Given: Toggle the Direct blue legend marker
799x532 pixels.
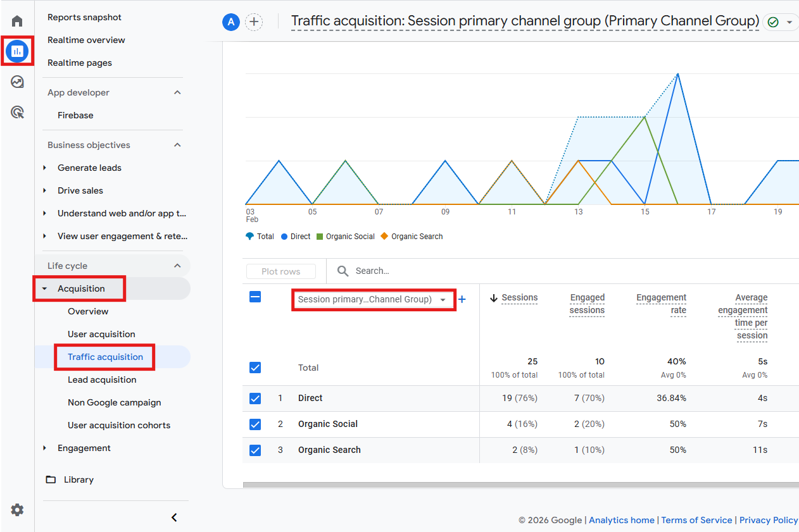Looking at the screenshot, I should click(x=284, y=237).
